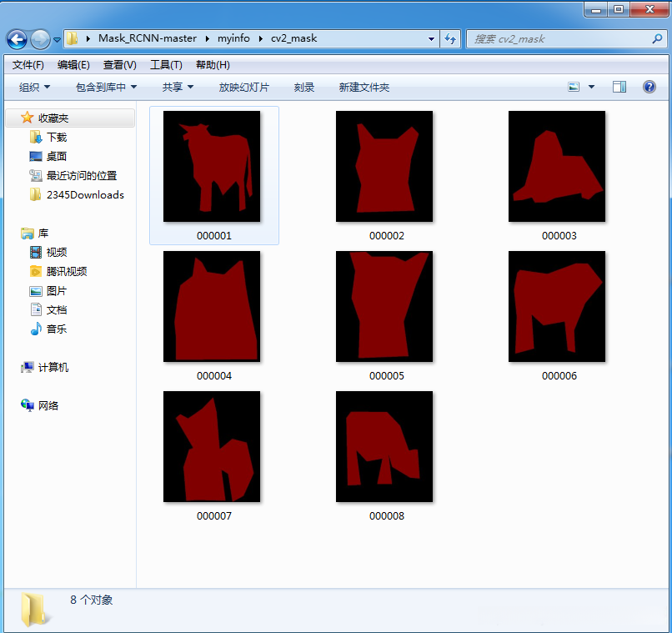Open 下载 in the navigation pane

(x=57, y=137)
